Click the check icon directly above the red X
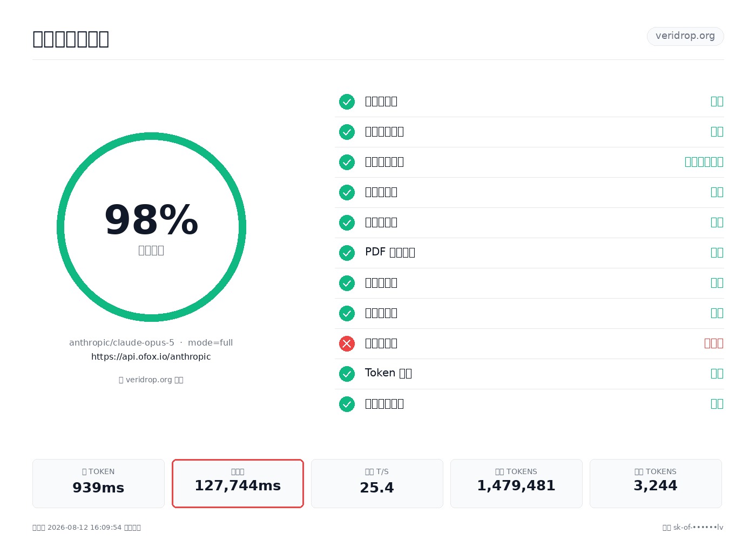 tap(347, 313)
